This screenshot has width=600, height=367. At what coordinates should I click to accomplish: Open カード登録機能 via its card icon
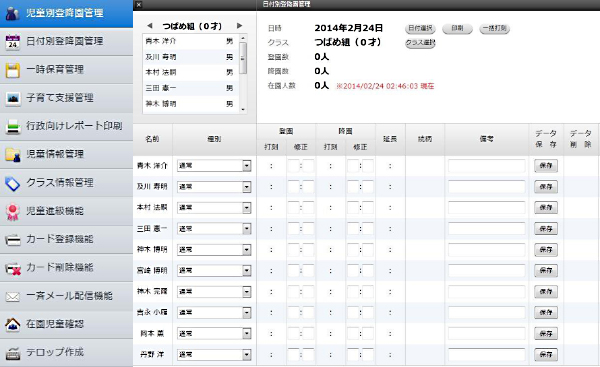click(x=12, y=240)
